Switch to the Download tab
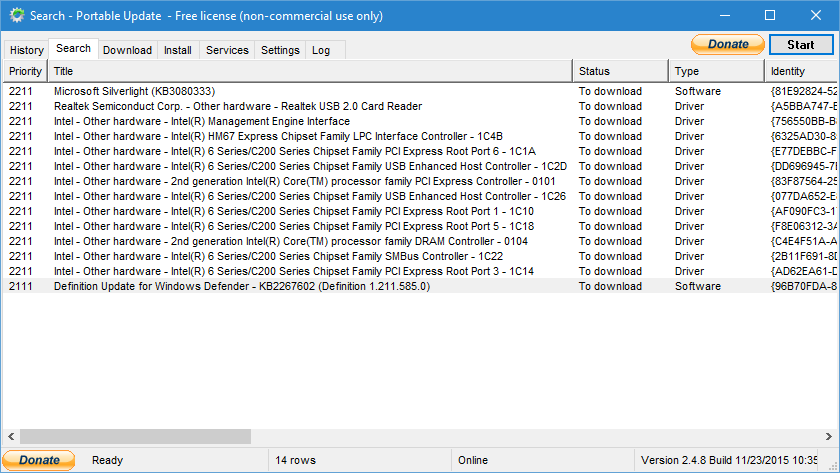This screenshot has width=840, height=473. point(127,50)
